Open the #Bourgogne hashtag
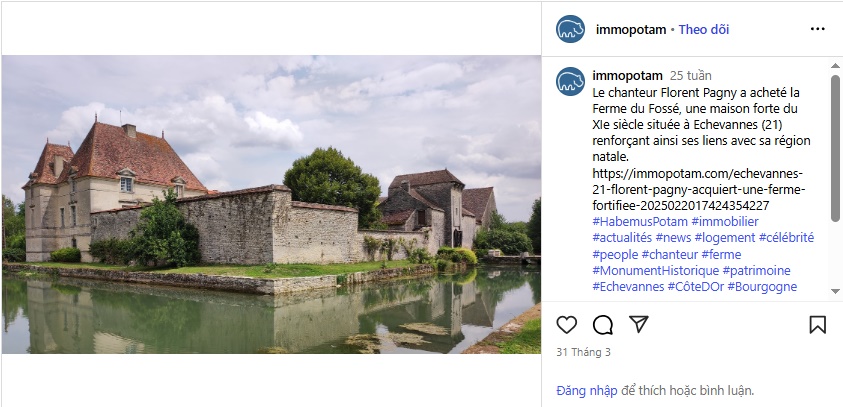This screenshot has width=843, height=407. tap(762, 286)
